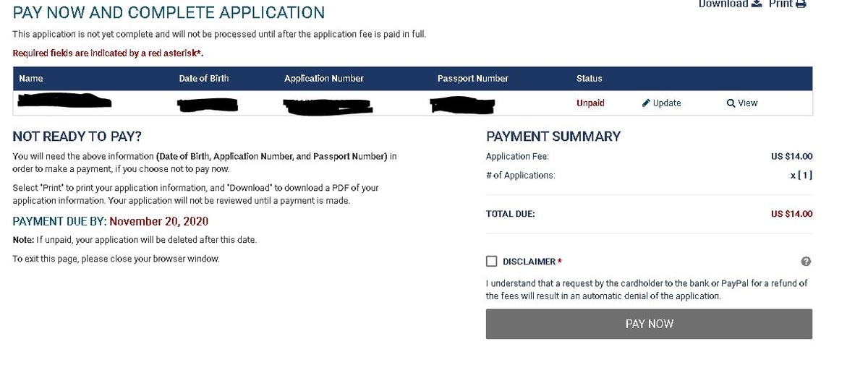Image resolution: width=868 pixels, height=370 pixels.
Task: Select the Status column header
Action: [589, 78]
